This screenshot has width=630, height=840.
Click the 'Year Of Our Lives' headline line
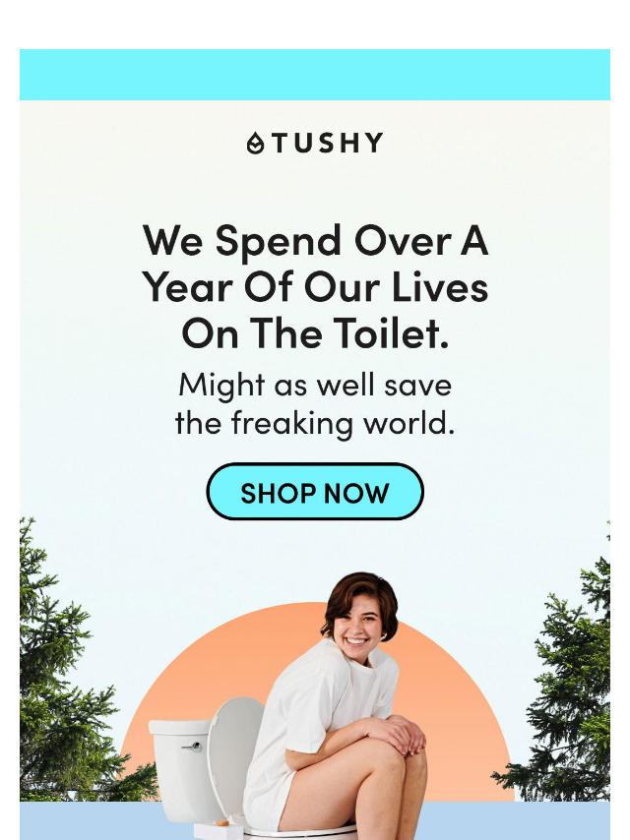315,286
